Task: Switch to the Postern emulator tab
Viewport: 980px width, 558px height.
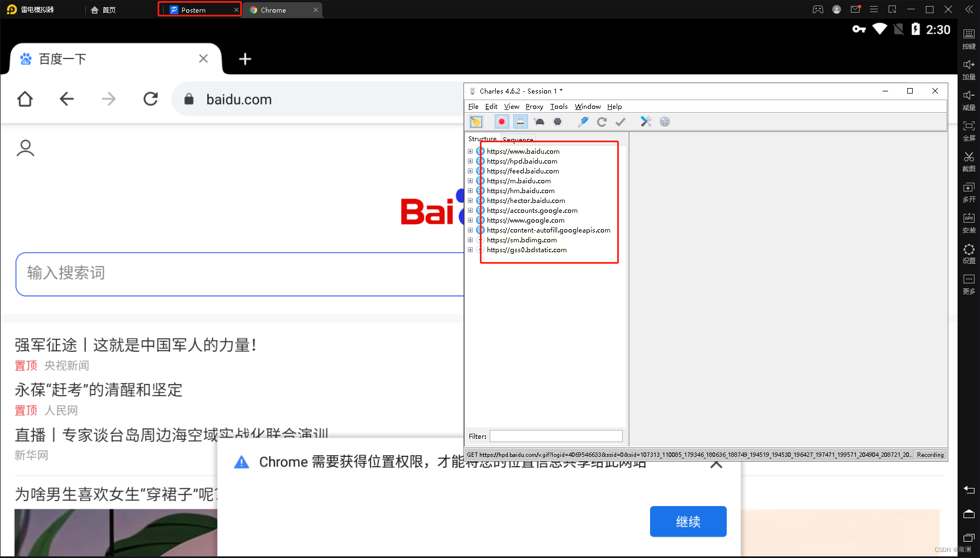Action: (x=200, y=10)
